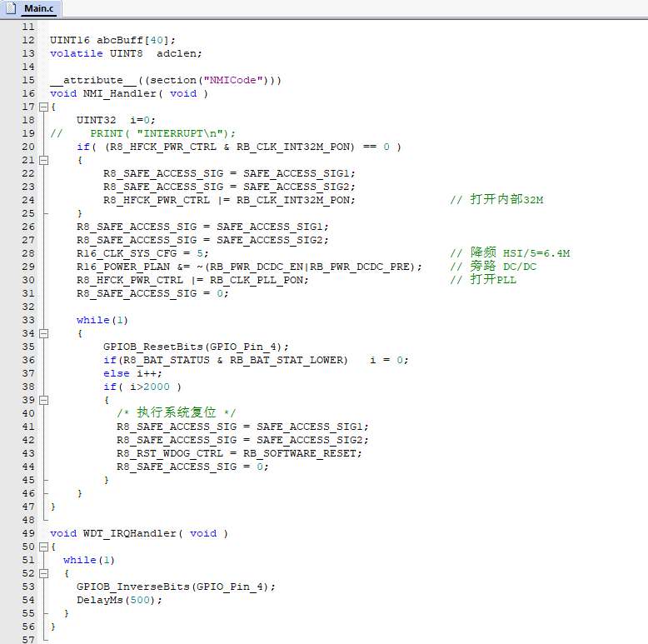Switch to the Main.c tab
Viewport: 648px width, 644px height.
pyautogui.click(x=38, y=8)
